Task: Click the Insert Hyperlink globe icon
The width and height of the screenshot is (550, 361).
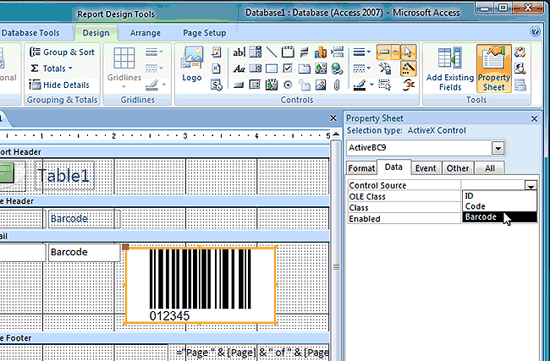Action: coord(337,69)
